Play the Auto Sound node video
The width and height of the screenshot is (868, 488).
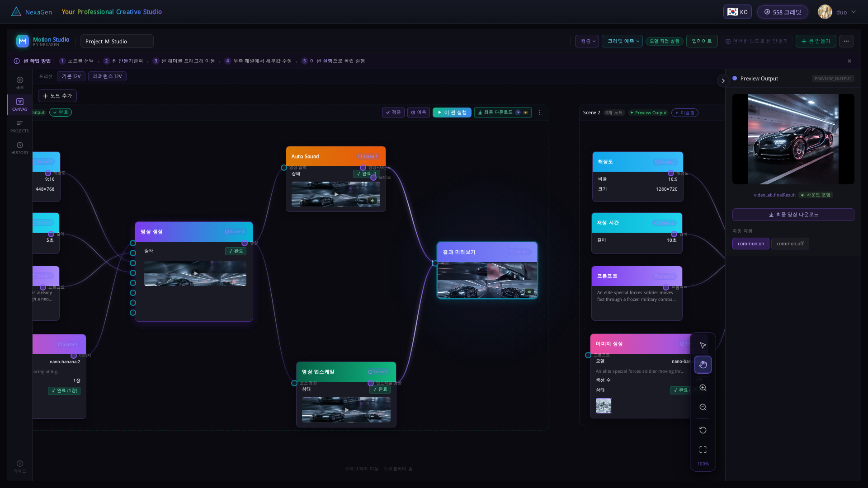click(x=336, y=194)
